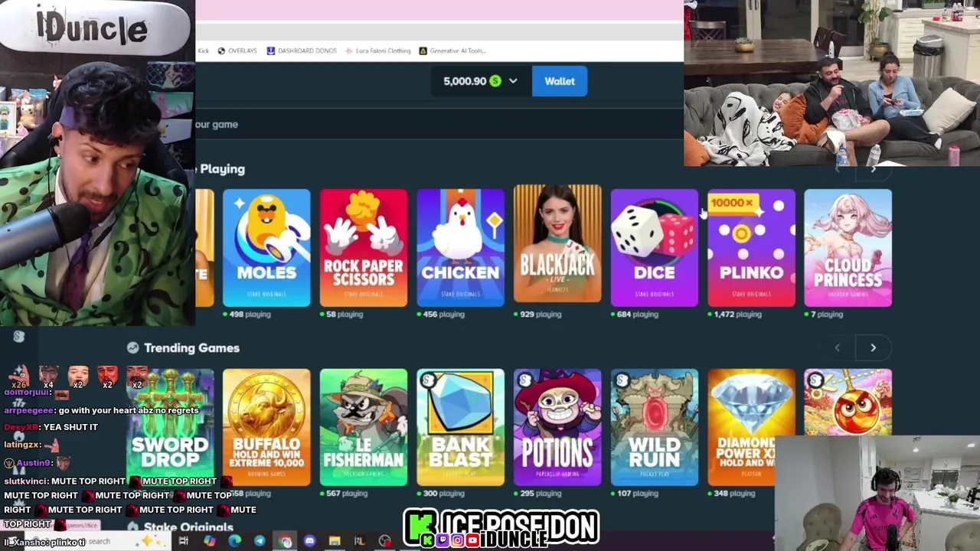
Task: Click the Trending Games heading
Action: [191, 347]
